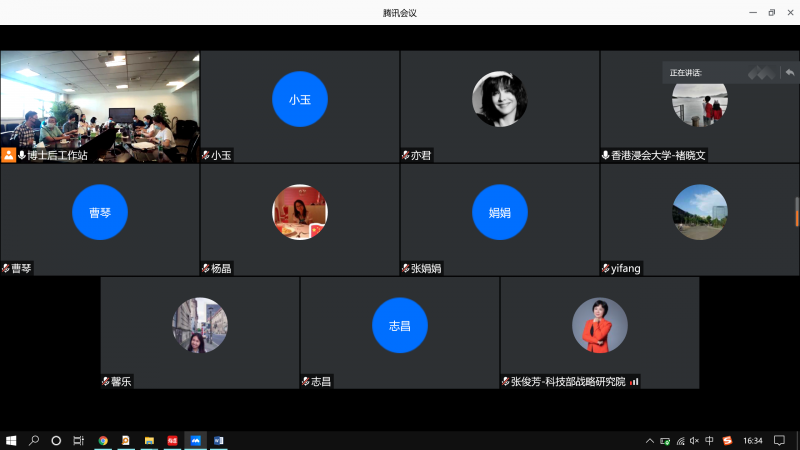Viewport: 800px width, 450px height.
Task: Click the 正在讲话 speaking indicator label
Action: (686, 73)
